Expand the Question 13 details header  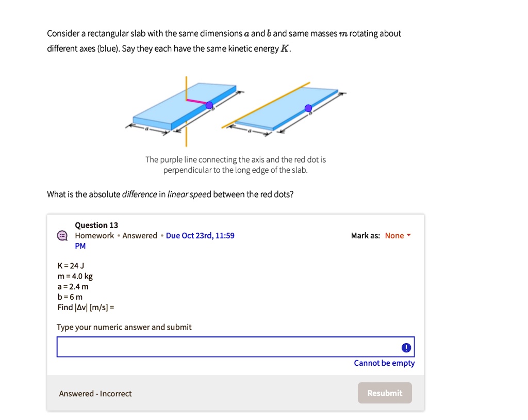[x=96, y=225]
